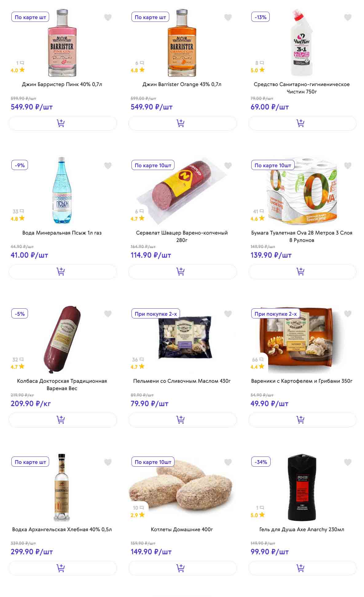Open reviews count for Вареники

(258, 359)
